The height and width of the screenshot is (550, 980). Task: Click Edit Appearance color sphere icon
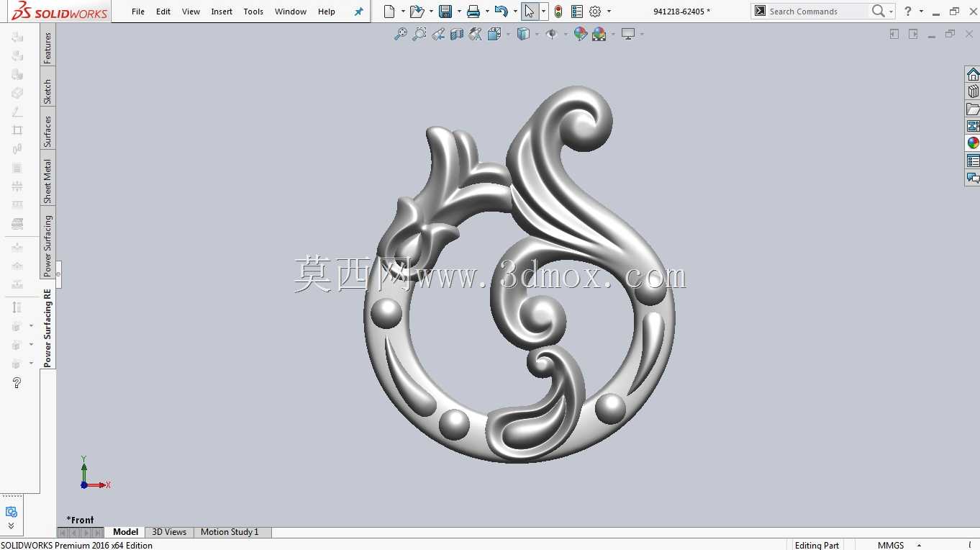point(581,34)
